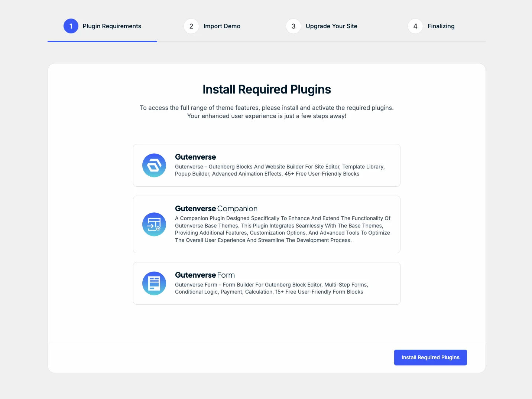Jump to the Finalizing step label
The image size is (532, 399).
click(x=441, y=26)
